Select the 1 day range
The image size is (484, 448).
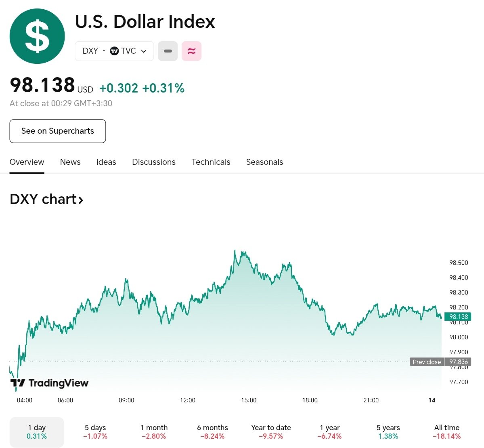pos(37,432)
